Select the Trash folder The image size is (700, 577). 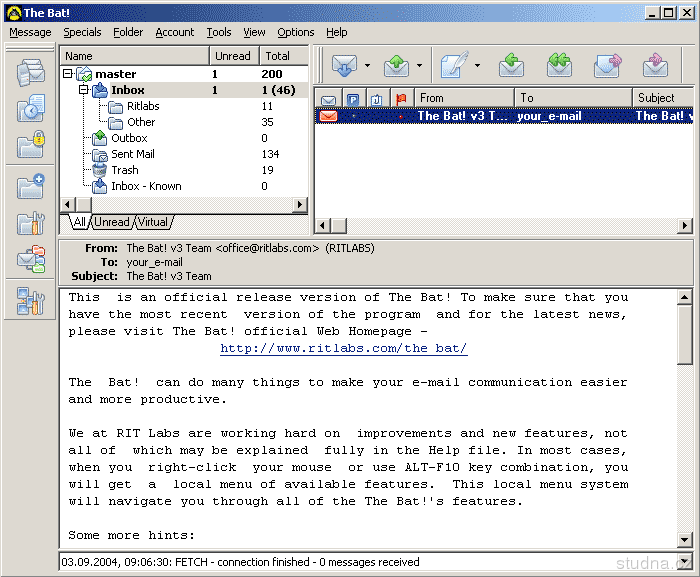125,170
